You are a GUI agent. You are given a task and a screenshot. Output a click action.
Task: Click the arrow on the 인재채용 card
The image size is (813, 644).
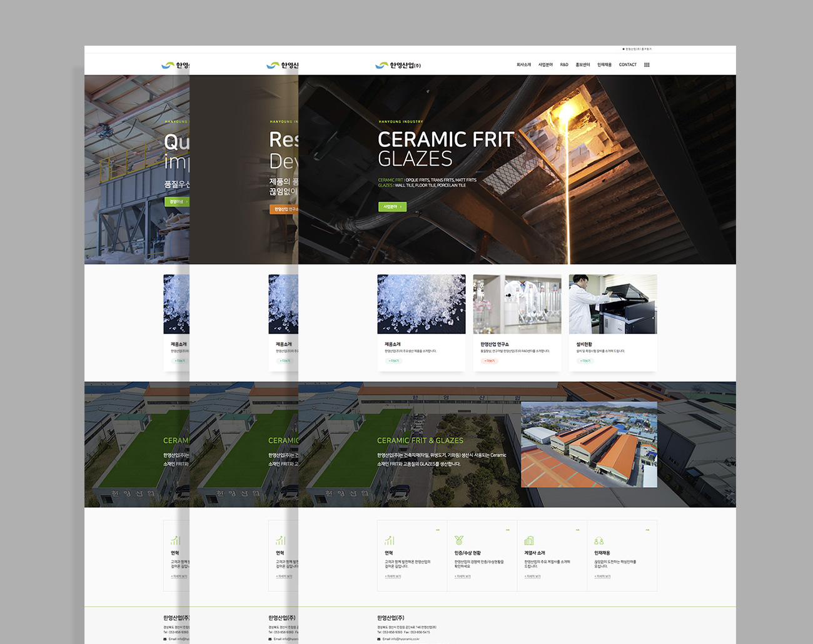pos(647,530)
